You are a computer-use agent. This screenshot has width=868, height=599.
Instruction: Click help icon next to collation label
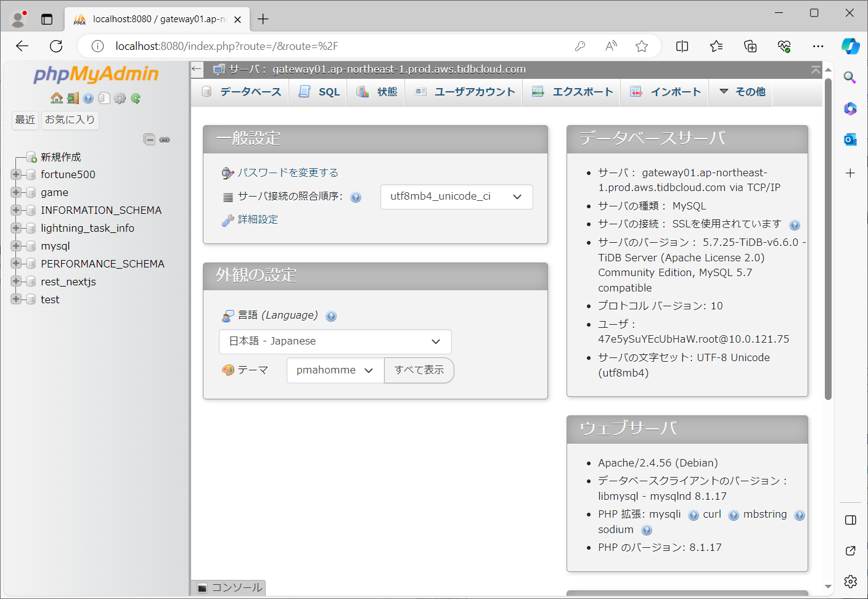[356, 197]
